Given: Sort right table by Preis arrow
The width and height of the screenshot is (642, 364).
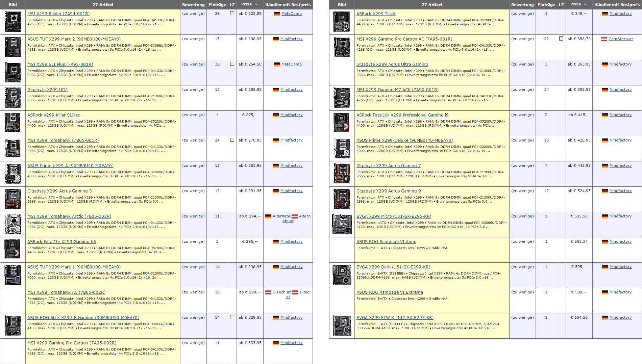Looking at the screenshot, I should (585, 4).
